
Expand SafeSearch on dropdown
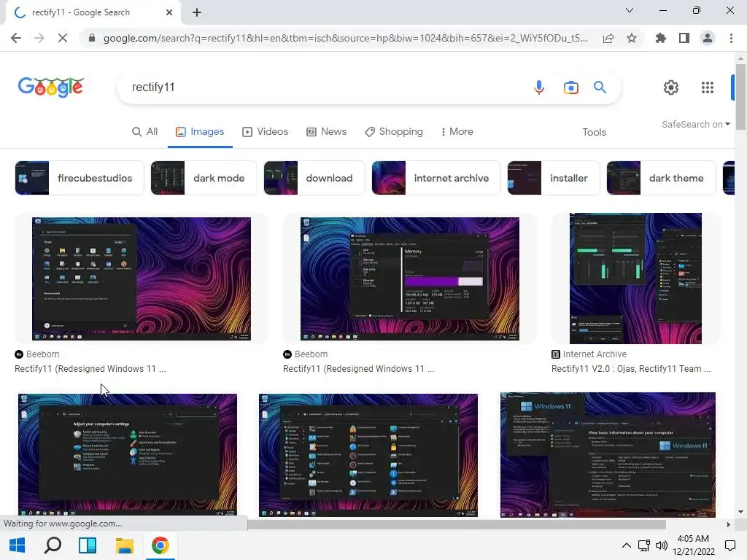click(x=695, y=124)
